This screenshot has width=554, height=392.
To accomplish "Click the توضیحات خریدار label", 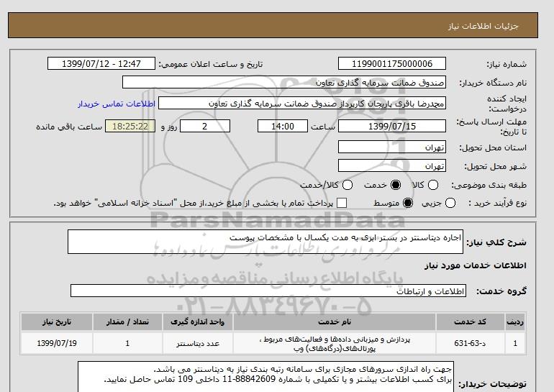I will pyautogui.click(x=492, y=384).
